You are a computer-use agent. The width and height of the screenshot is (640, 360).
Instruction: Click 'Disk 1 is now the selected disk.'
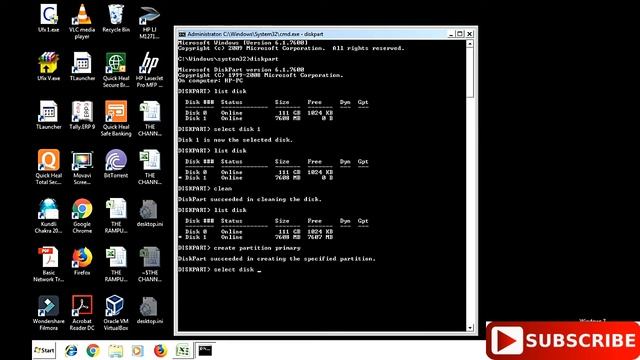click(x=235, y=140)
